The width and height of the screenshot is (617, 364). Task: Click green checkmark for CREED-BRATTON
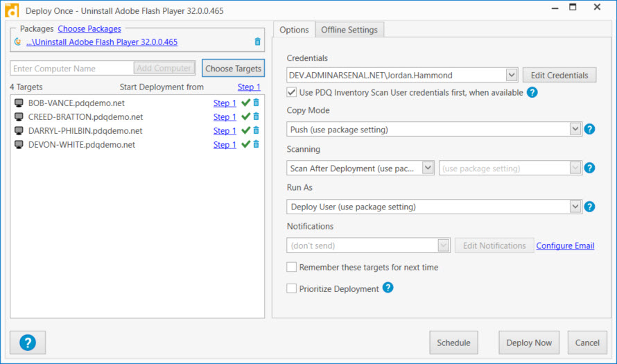246,116
